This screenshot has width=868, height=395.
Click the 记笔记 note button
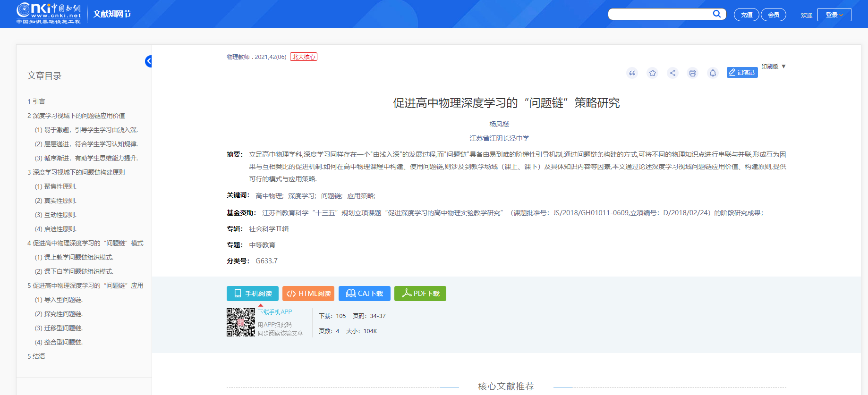tap(742, 73)
